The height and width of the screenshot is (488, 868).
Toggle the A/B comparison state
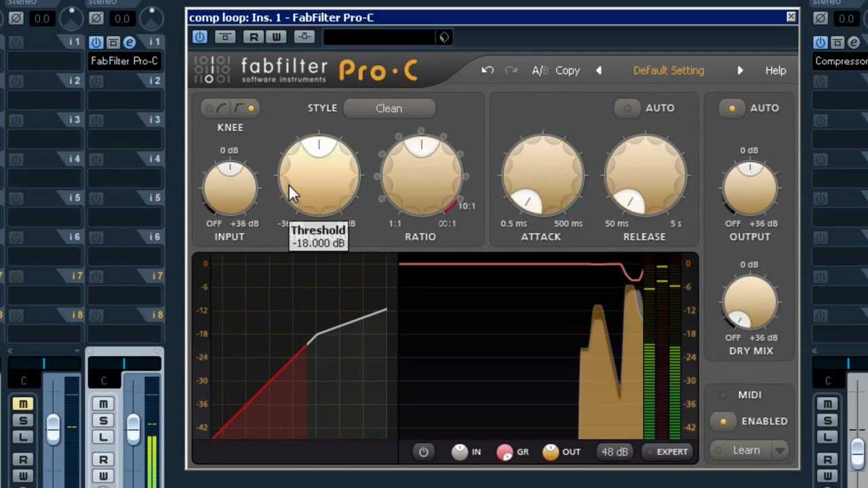[x=540, y=70]
